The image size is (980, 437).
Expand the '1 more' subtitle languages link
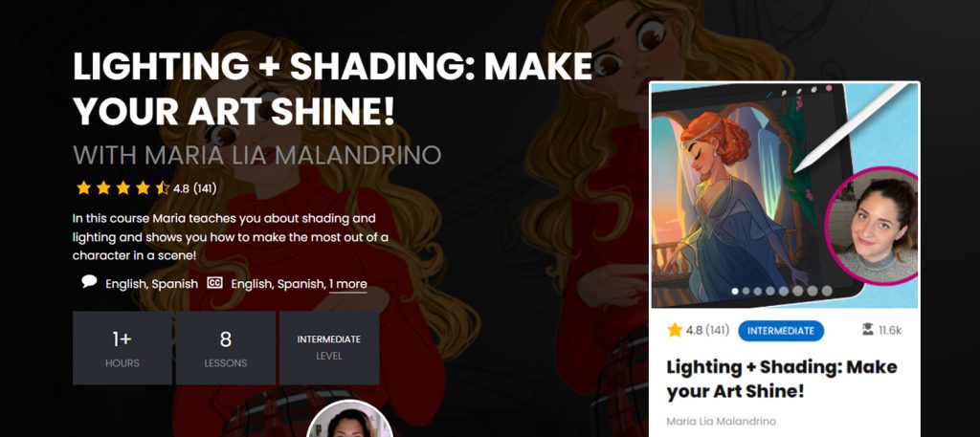(348, 284)
